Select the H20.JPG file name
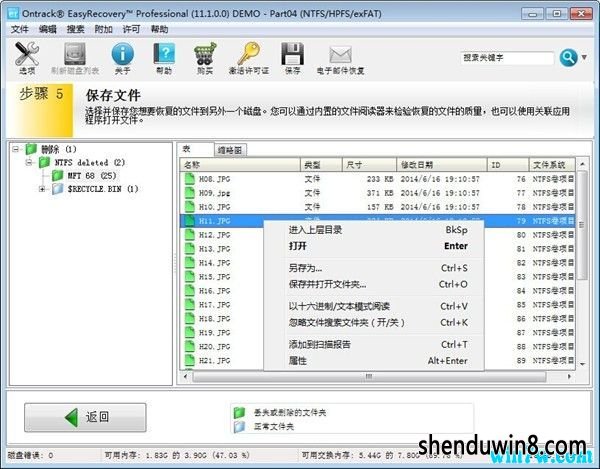The height and width of the screenshot is (469, 600). 214,347
